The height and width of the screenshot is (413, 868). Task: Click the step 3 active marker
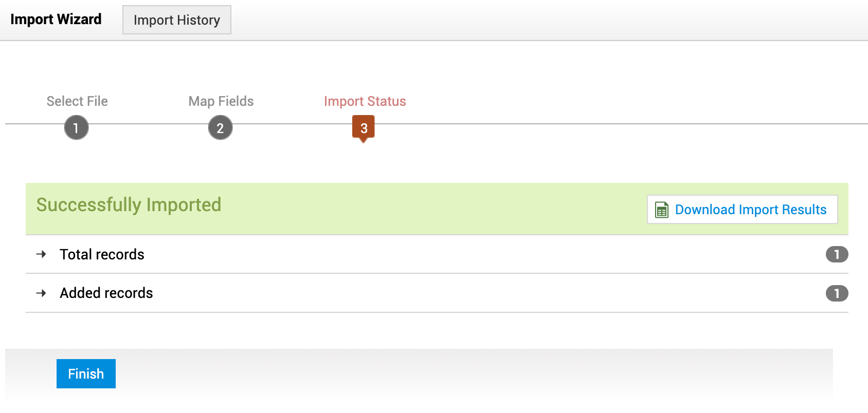tap(364, 128)
